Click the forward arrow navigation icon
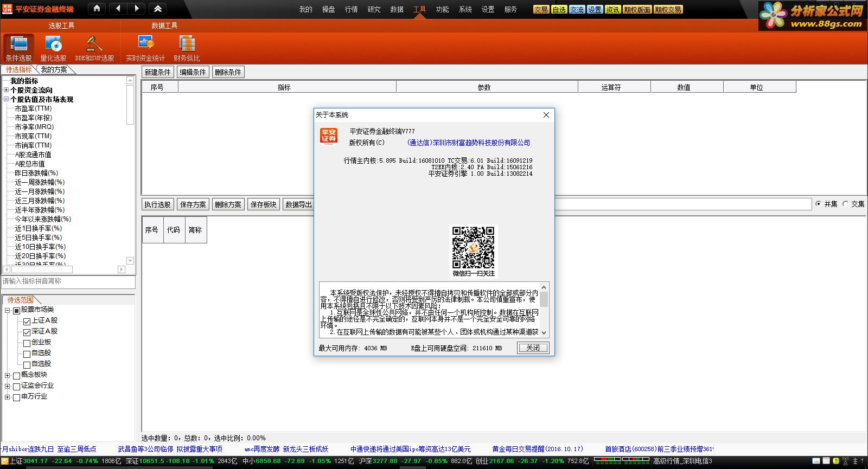Screen dimensions: 868x469 click(137, 9)
